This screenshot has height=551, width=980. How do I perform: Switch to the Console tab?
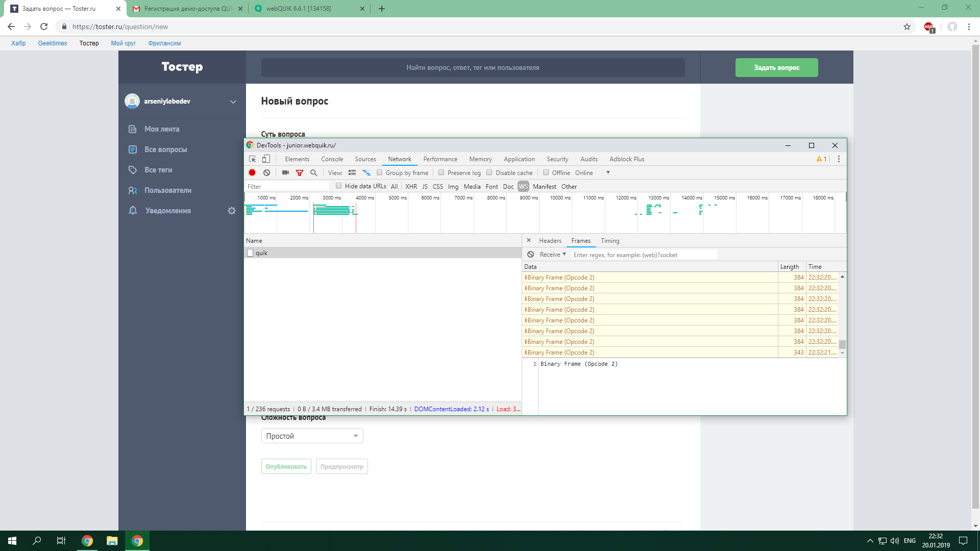click(332, 159)
